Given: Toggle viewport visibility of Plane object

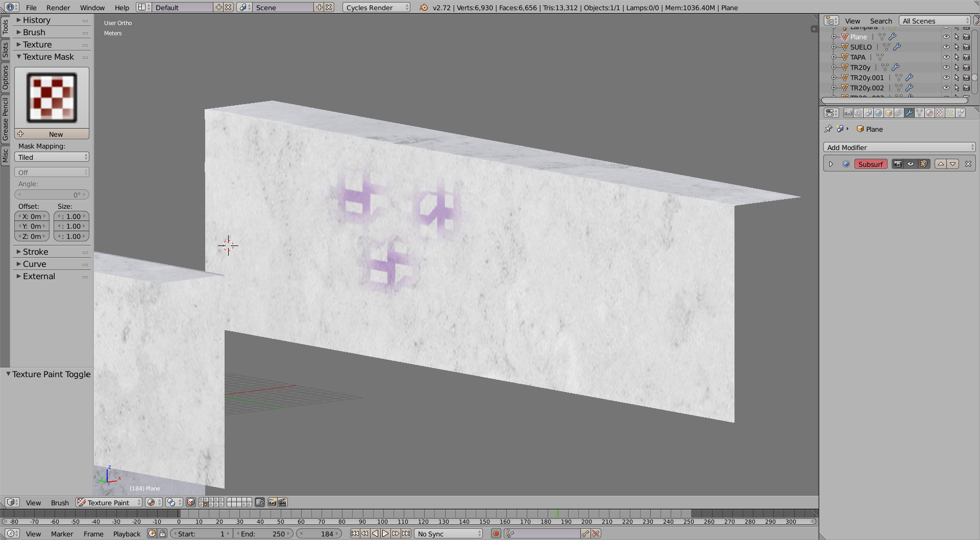Looking at the screenshot, I should [x=946, y=37].
